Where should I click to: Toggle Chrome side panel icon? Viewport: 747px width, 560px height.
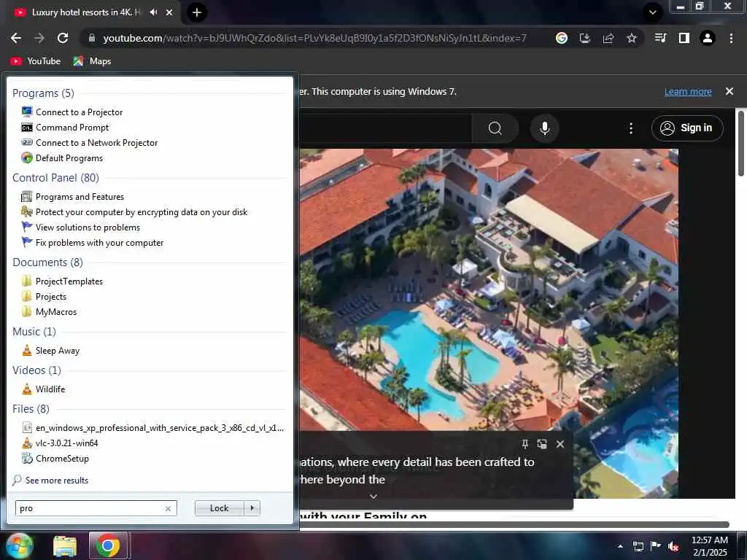684,38
